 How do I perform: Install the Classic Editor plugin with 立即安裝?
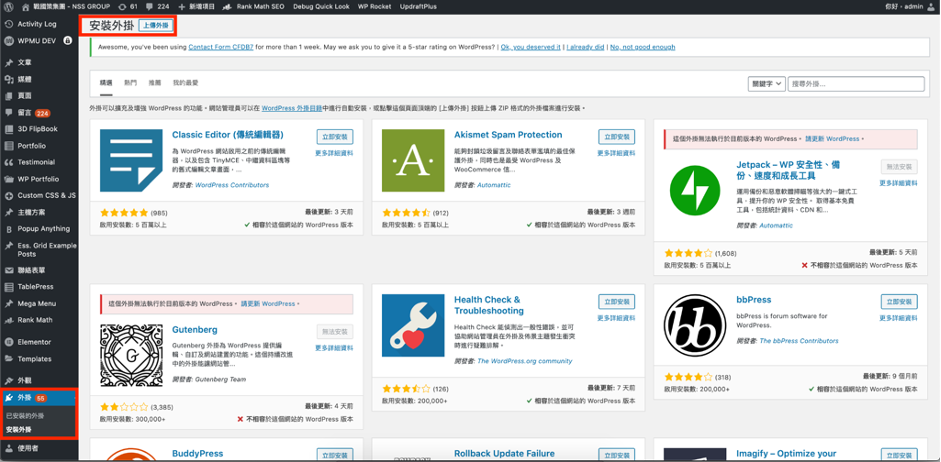tap(335, 137)
